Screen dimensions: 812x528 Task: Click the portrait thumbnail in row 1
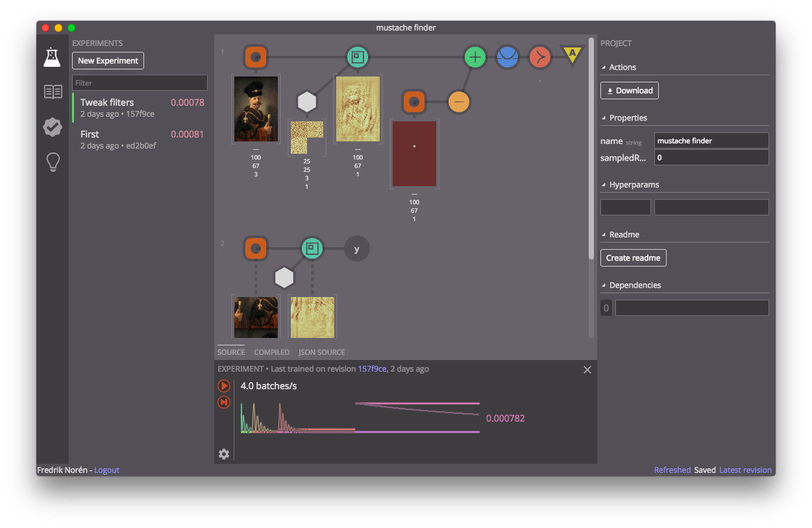[x=256, y=109]
